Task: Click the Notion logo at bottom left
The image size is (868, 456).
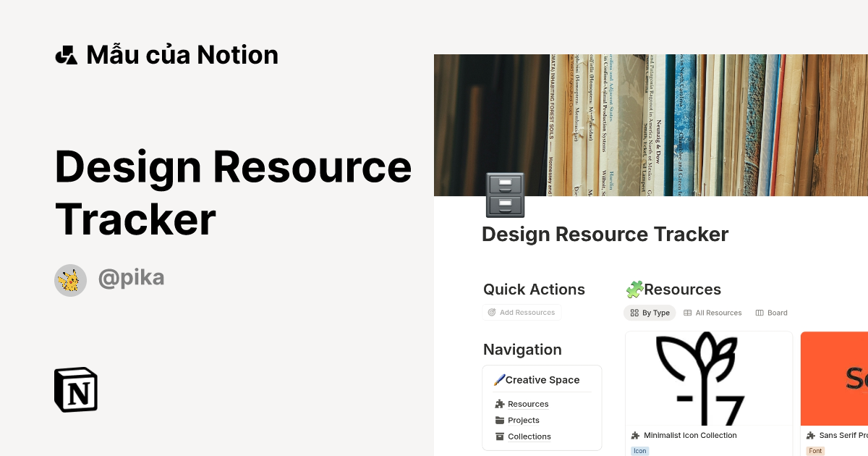Action: 75,389
